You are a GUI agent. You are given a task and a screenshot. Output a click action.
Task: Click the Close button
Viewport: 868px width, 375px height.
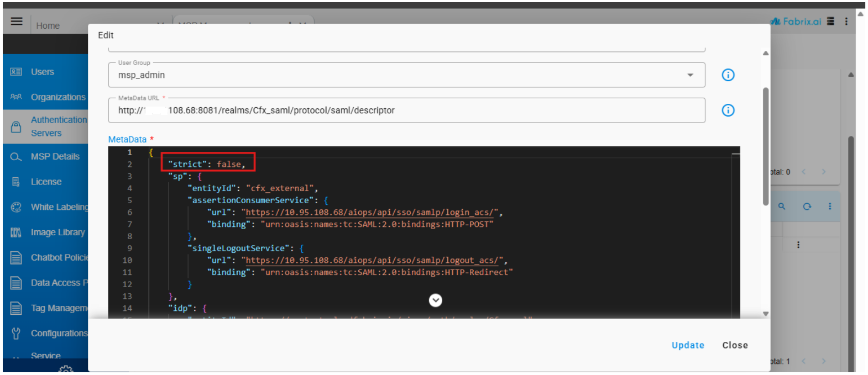click(735, 345)
